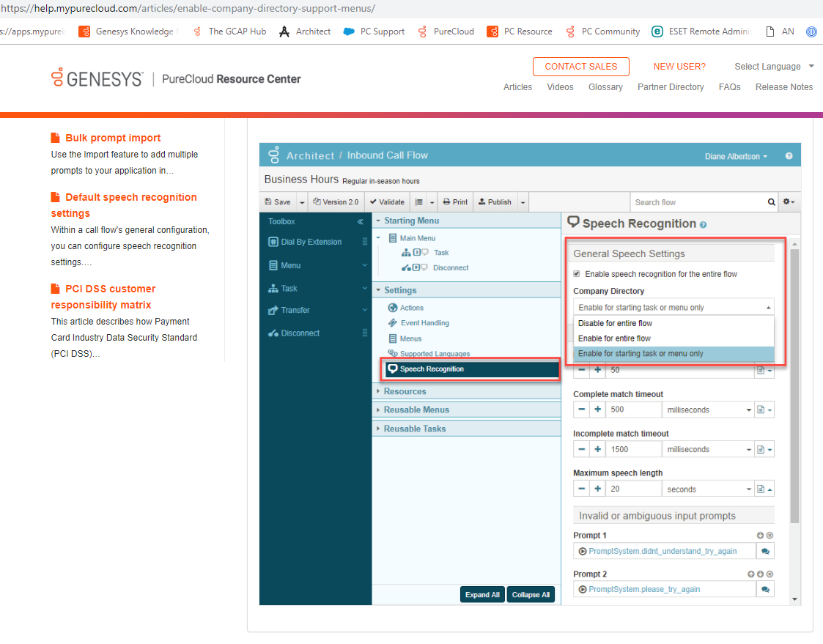Decrease Incomplete match timeout with minus
This screenshot has width=823, height=644.
coord(582,449)
